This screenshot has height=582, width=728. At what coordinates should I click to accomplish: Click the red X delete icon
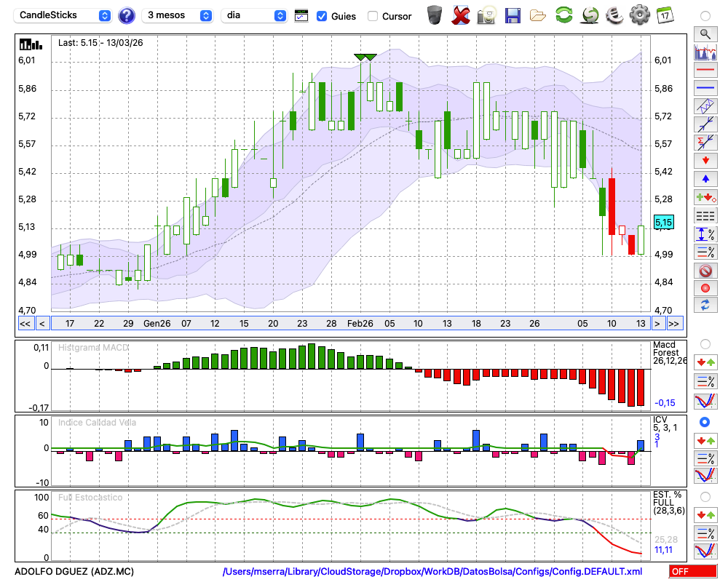[x=460, y=15]
